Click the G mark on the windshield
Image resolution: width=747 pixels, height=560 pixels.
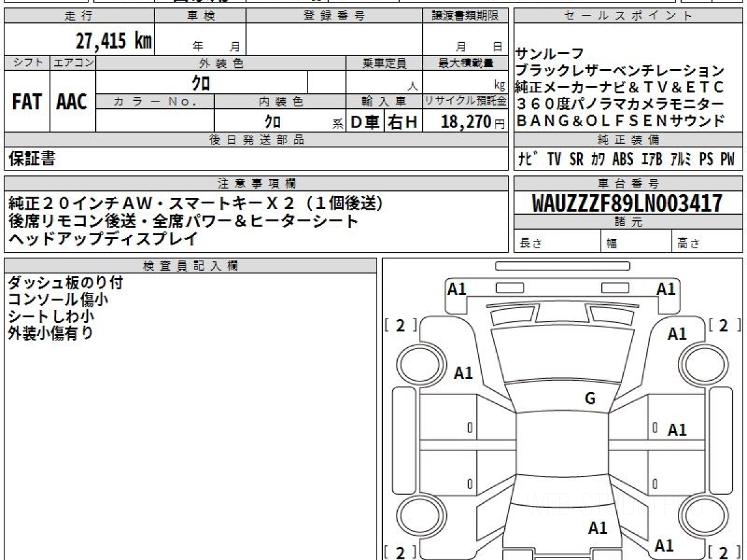coord(590,399)
